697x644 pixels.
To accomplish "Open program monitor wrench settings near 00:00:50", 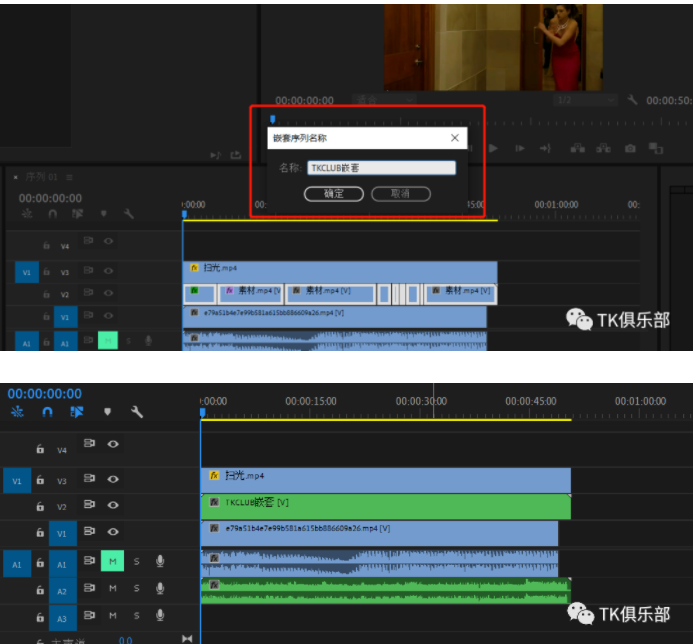I will pos(632,100).
